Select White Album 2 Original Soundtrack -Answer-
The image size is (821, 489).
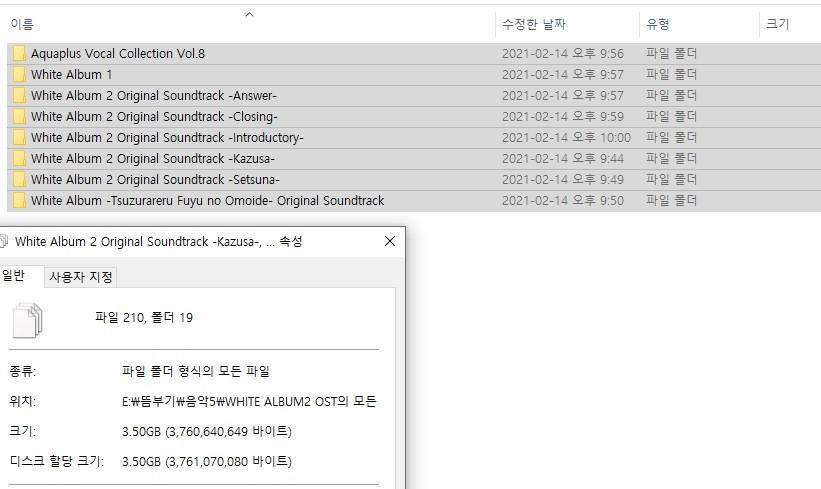coord(153,95)
